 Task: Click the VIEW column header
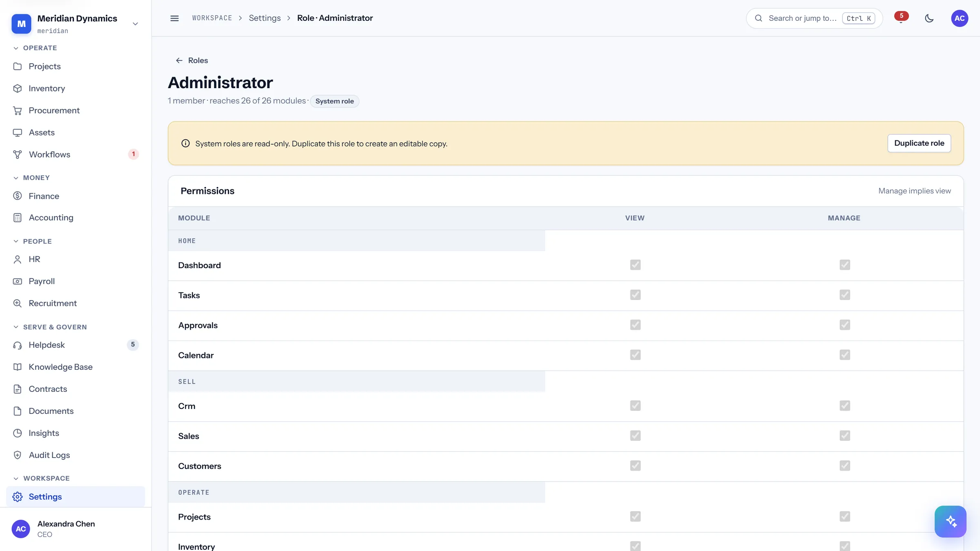pos(635,218)
